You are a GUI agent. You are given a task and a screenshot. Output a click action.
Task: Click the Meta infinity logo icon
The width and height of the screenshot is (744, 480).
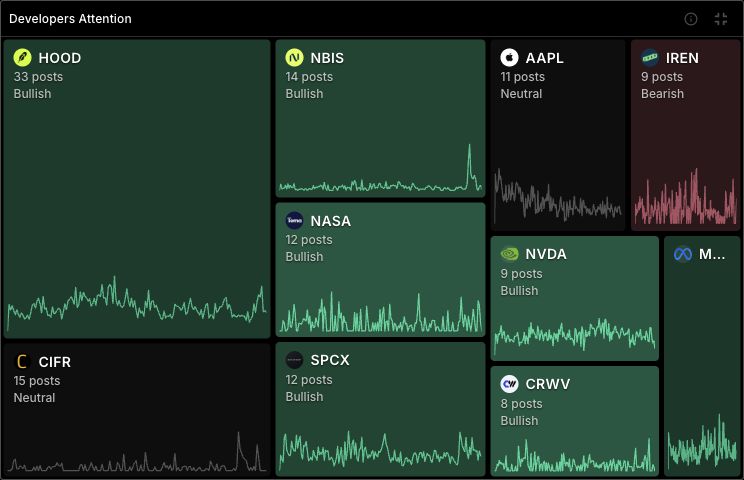coord(683,254)
